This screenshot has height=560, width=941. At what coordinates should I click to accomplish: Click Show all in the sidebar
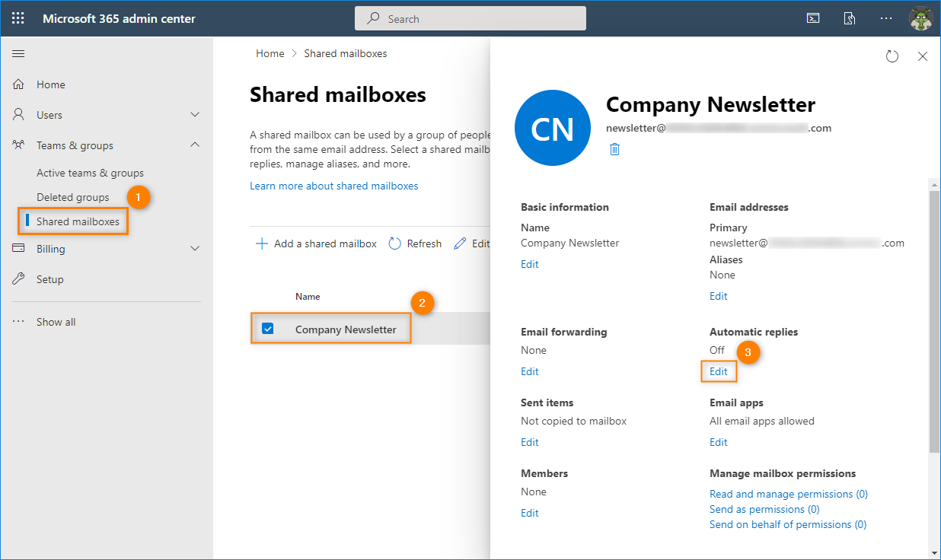[56, 322]
